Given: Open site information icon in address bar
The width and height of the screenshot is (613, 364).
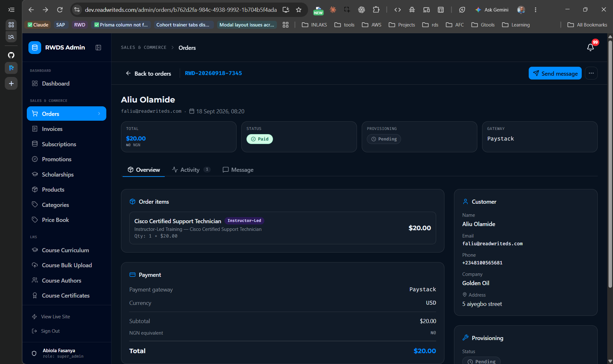Looking at the screenshot, I should coord(77,10).
